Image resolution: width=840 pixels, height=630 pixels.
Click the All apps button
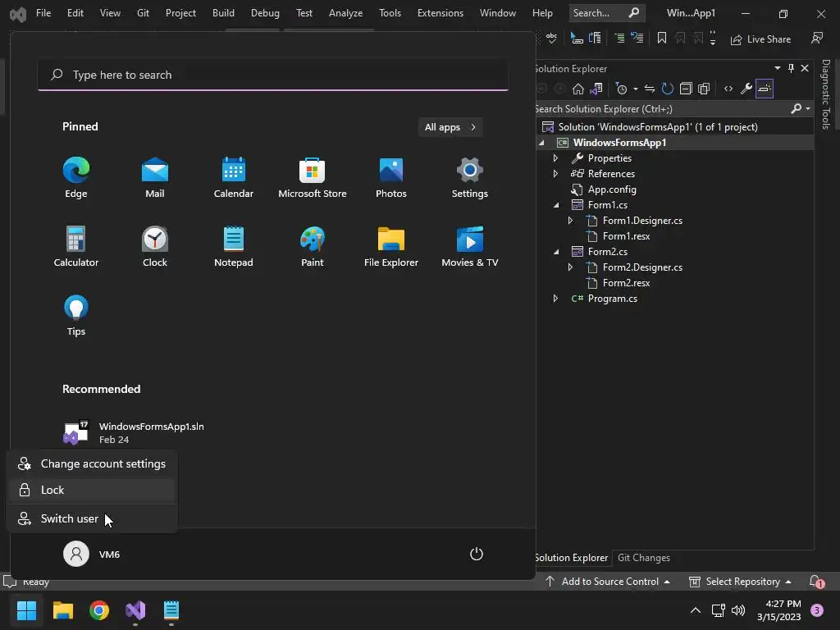(450, 127)
